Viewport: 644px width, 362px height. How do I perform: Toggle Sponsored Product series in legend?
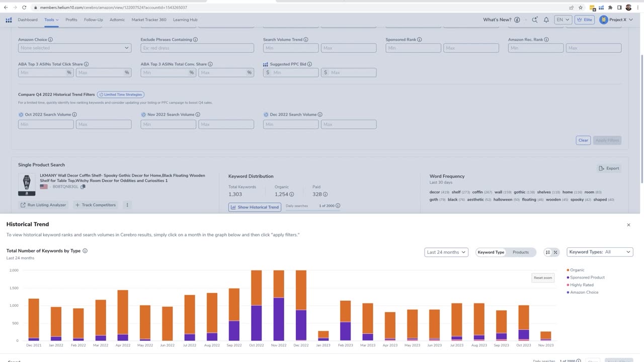[x=586, y=278]
